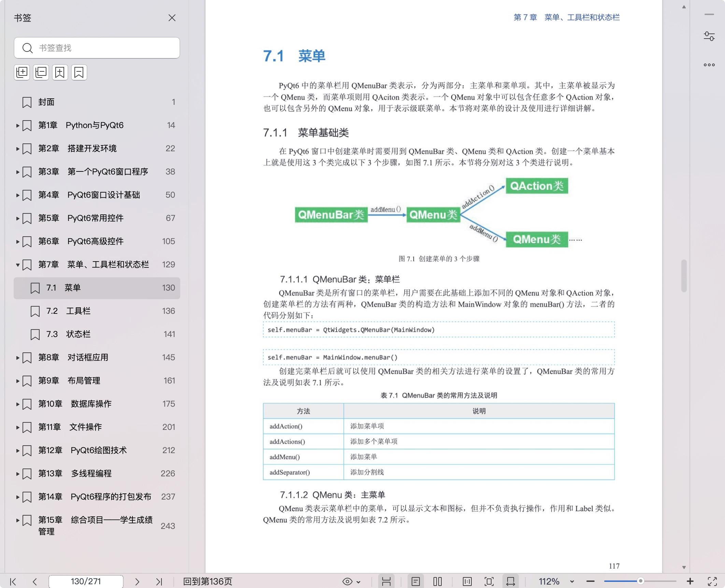This screenshot has height=588, width=725.
Task: Expand 第3章 第一个PyQt6窗口程序
Action: point(17,172)
